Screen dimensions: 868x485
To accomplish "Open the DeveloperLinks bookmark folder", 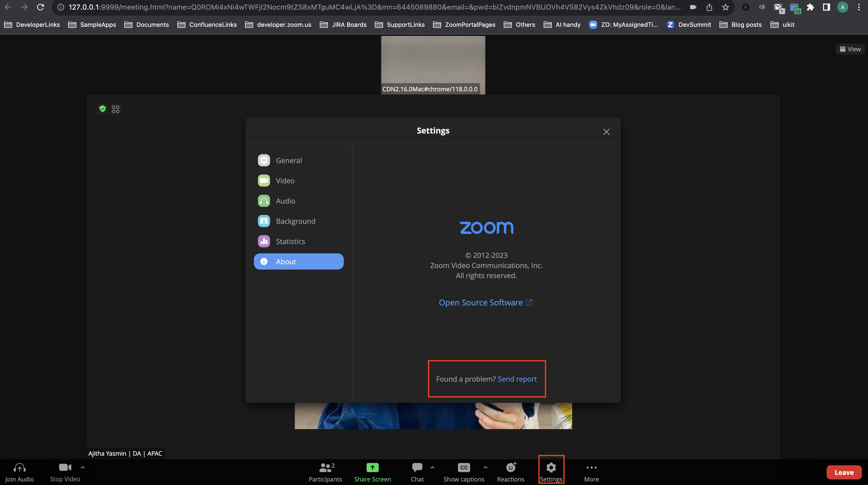I will point(32,25).
